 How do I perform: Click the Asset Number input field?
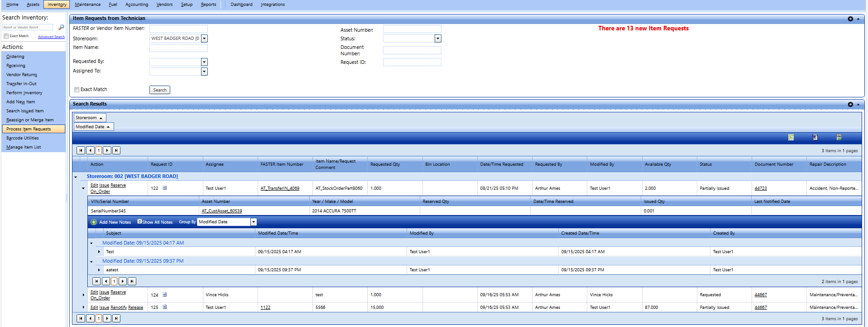tap(412, 29)
